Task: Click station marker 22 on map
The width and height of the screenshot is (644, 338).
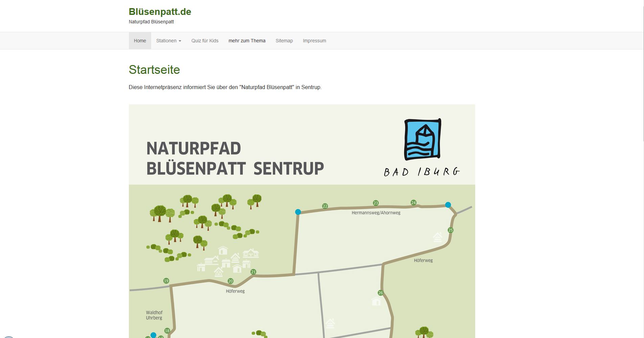Action: pos(325,206)
